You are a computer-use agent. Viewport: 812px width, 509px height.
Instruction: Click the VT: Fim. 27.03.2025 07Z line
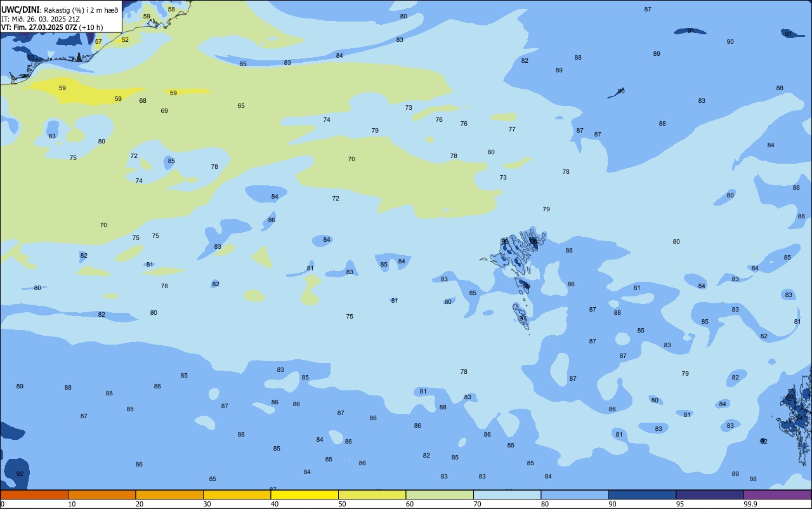click(x=52, y=27)
